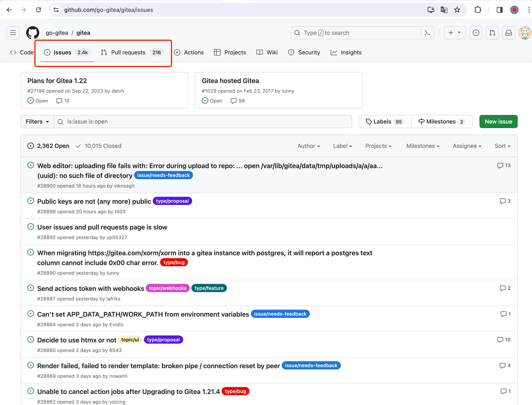Open issue Public keys are not public
This screenshot has width=532, height=405.
pyautogui.click(x=94, y=201)
